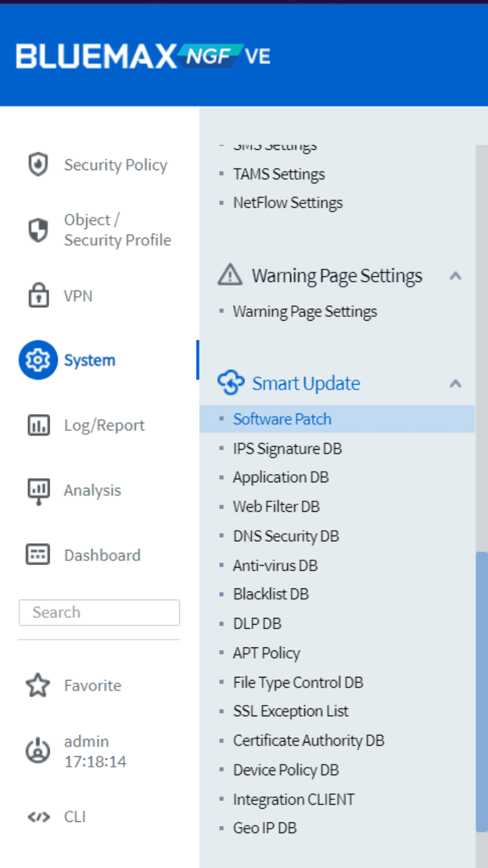Click the Dashboard panel icon

[38, 555]
